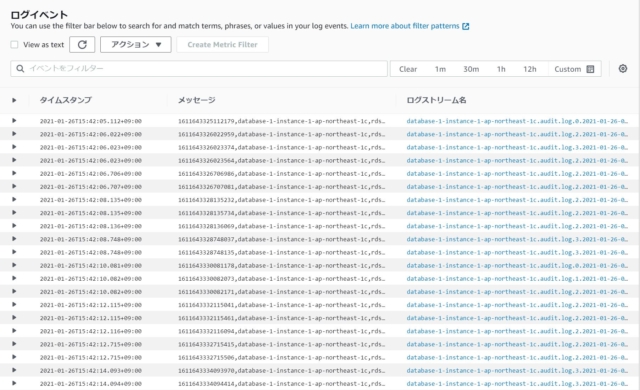This screenshot has width=640, height=390.
Task: Click timestamp 2021-01-26T15:42:12.116+09:00
Action: (91, 331)
